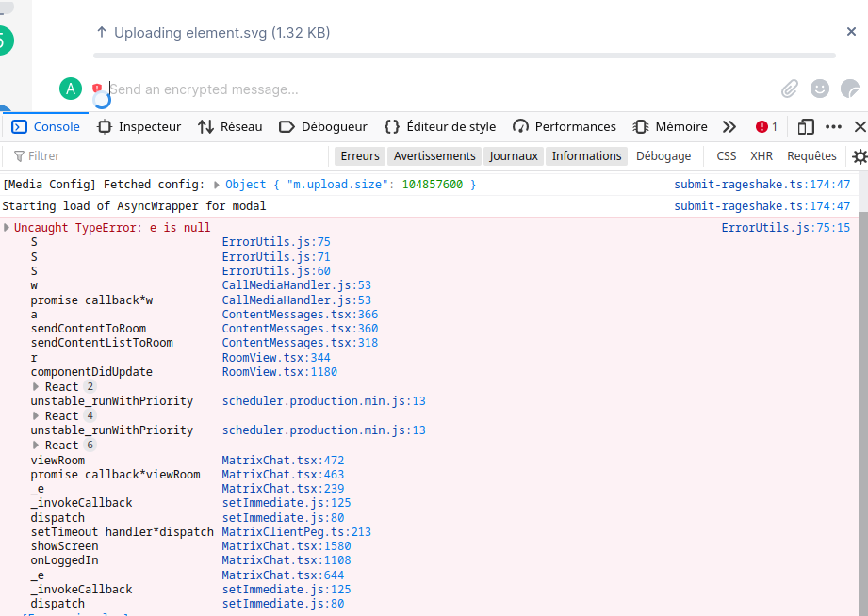Expand the React 2 frames group
This screenshot has width=868, height=616.
click(36, 387)
